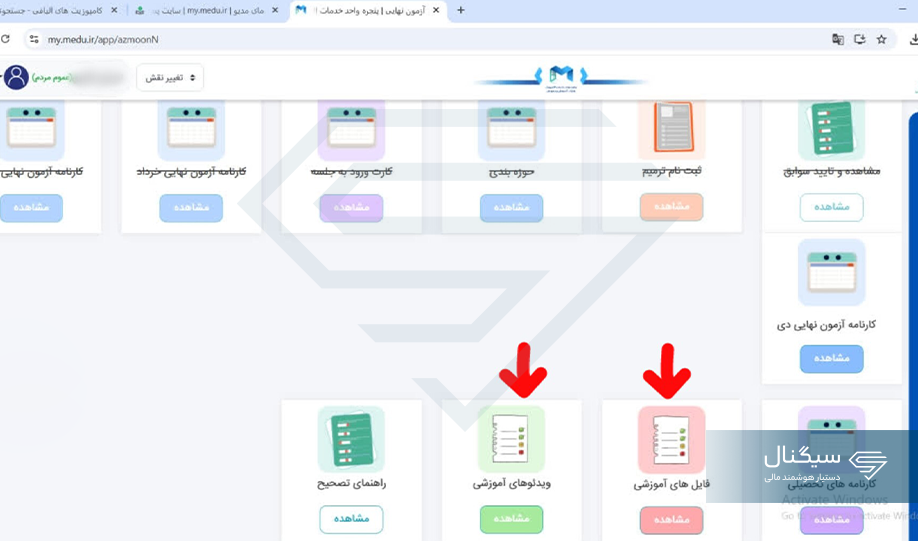Click the ثبت نام ترمیم document icon
Screen dimensions: 918x541
click(x=672, y=129)
